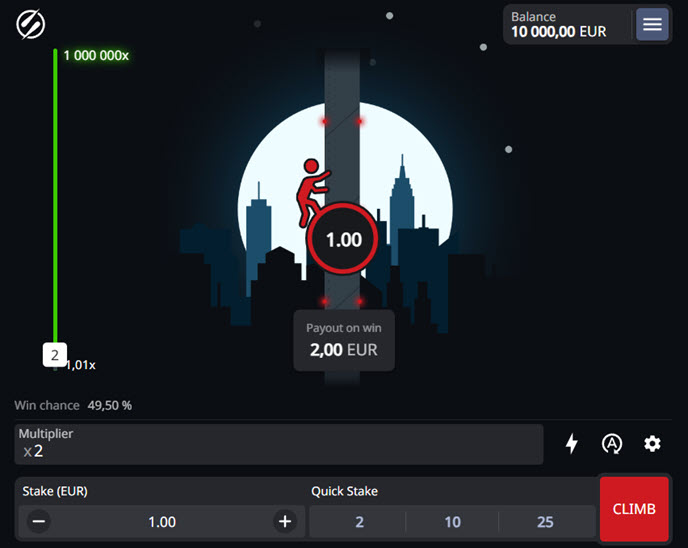Open the settings gear icon
The height and width of the screenshot is (548, 688).
coord(652,444)
